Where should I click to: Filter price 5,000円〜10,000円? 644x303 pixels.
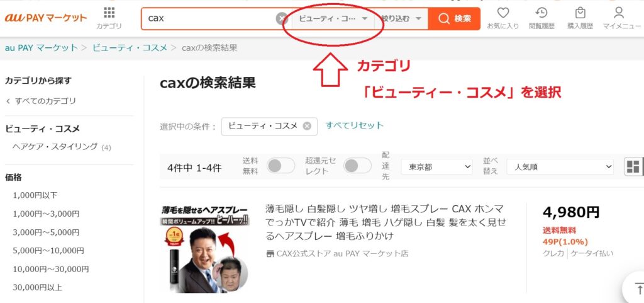(48, 250)
